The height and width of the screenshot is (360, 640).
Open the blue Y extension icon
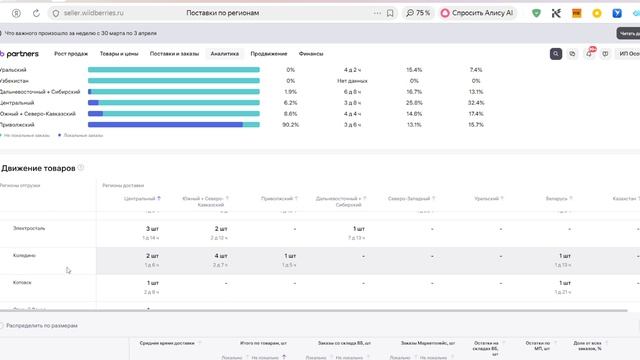click(x=617, y=13)
